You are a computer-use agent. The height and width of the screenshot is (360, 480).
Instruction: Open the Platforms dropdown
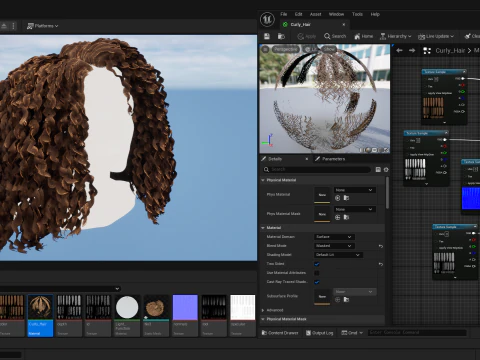(42, 26)
